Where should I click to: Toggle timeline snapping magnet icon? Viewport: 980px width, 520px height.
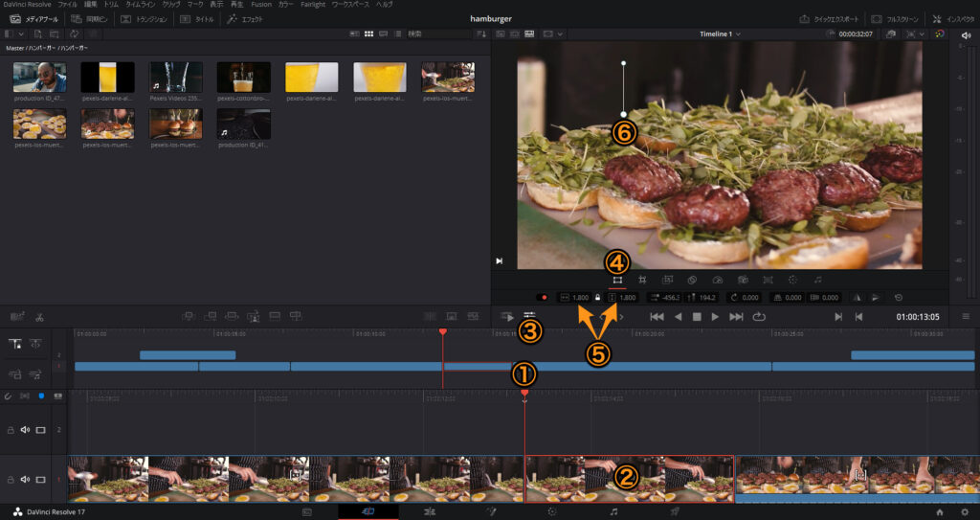point(8,396)
